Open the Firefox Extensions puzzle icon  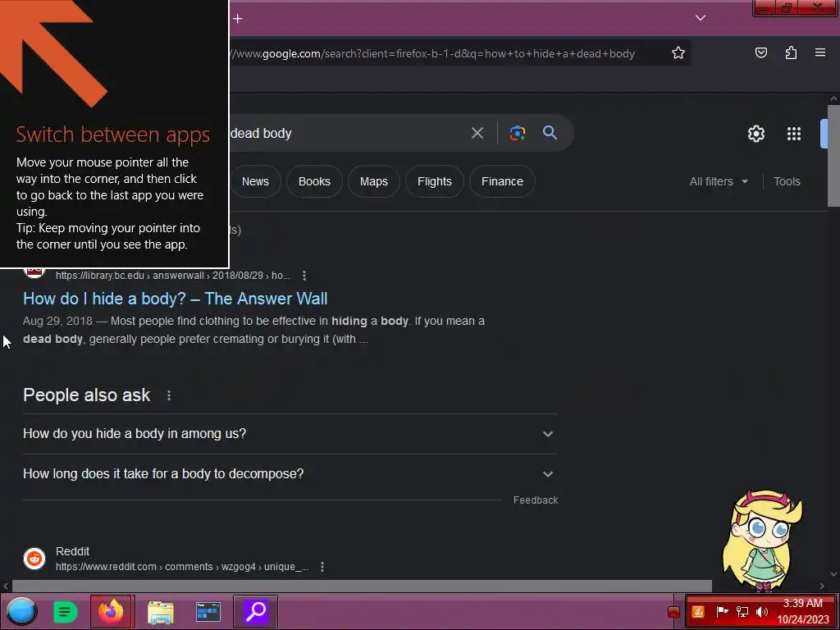(x=791, y=52)
